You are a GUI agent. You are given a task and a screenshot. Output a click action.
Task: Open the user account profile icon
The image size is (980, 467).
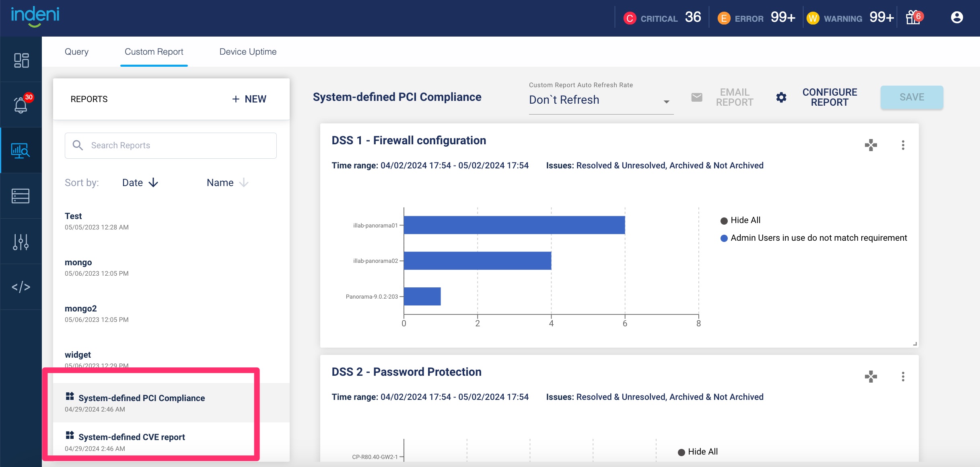point(957,17)
